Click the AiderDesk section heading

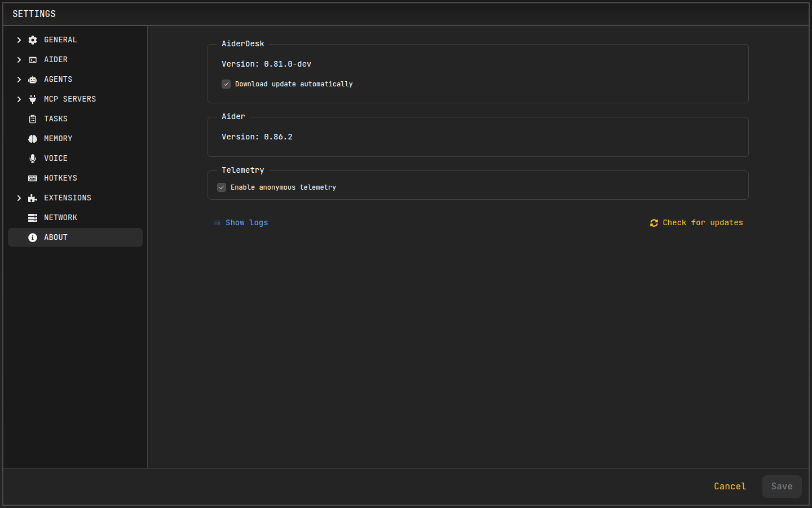click(243, 44)
